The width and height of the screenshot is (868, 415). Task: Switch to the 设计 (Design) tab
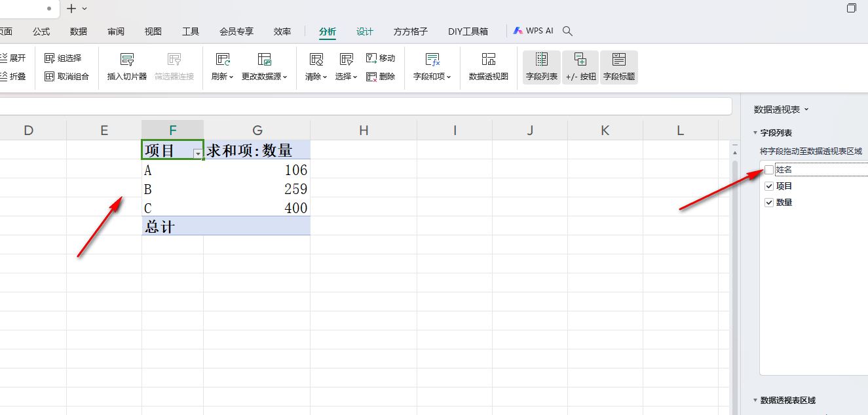(x=364, y=31)
